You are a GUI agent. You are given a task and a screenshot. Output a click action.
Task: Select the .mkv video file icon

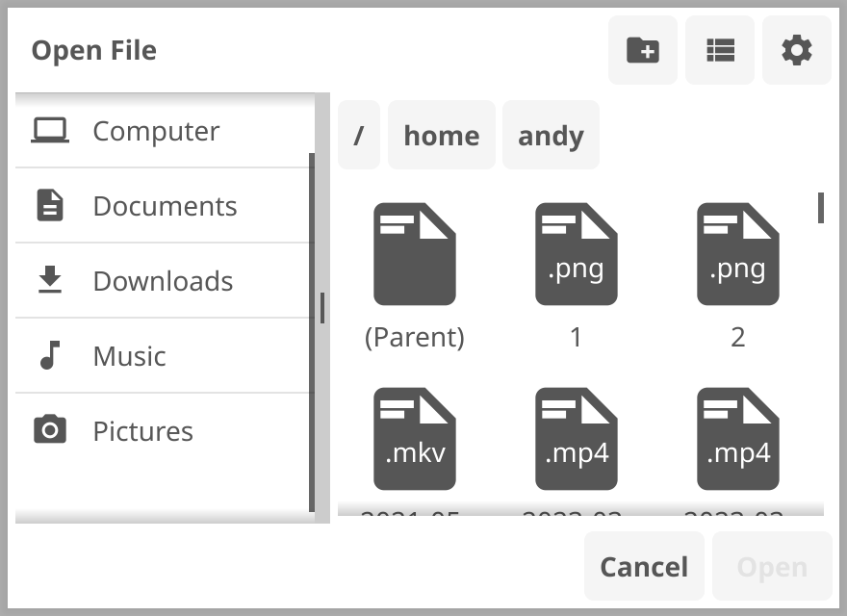coord(414,439)
